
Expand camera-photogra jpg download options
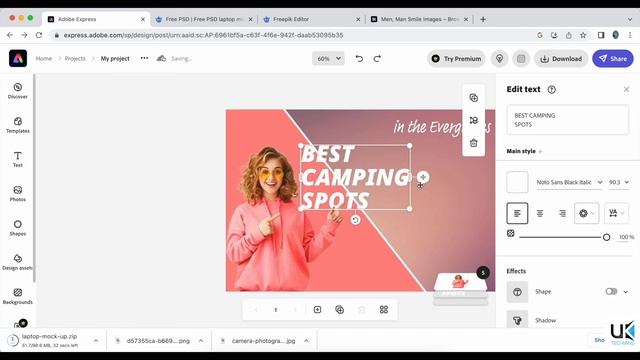click(x=306, y=340)
